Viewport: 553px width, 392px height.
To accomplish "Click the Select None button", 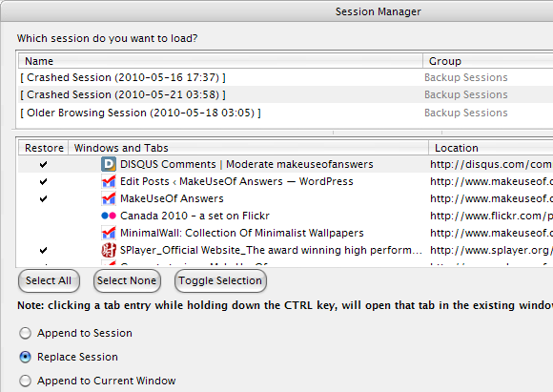I will 127,280.
